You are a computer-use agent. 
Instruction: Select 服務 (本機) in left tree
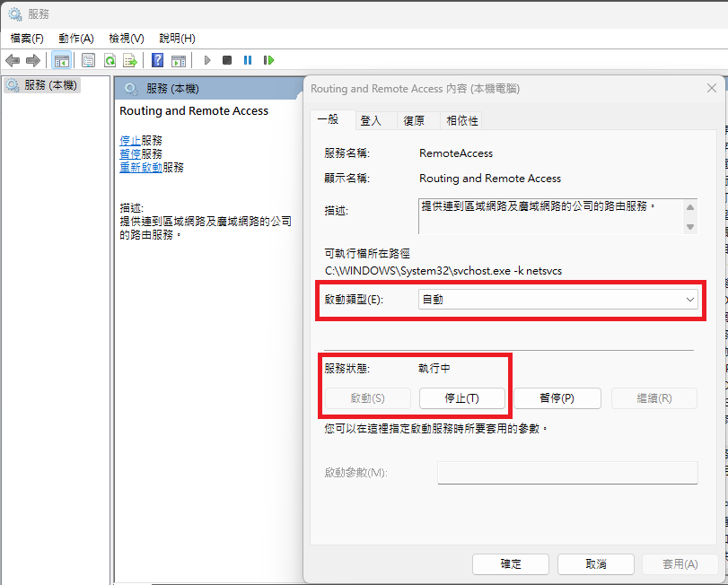(x=42, y=85)
